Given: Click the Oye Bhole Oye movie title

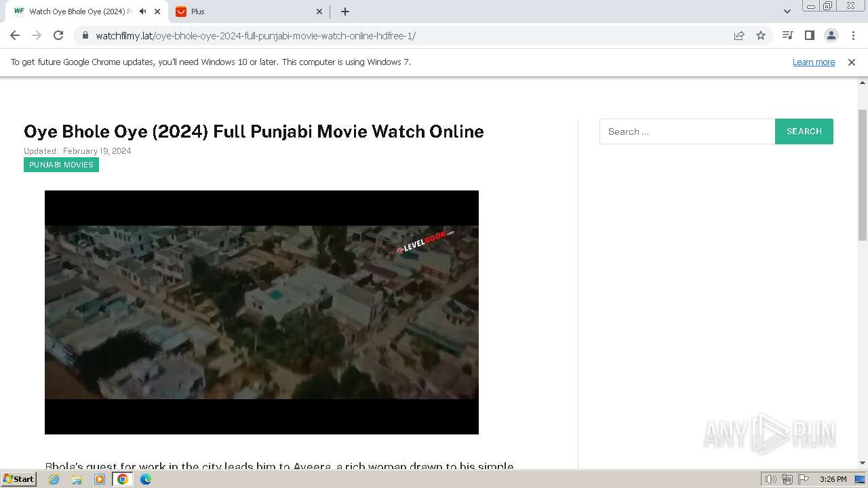Looking at the screenshot, I should [x=254, y=131].
